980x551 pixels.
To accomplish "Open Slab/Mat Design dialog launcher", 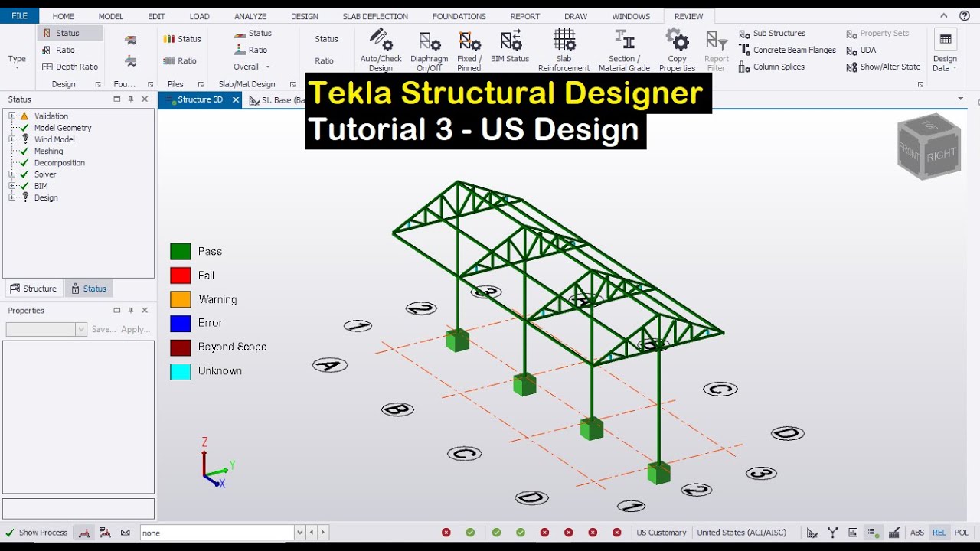I will pyautogui.click(x=292, y=84).
